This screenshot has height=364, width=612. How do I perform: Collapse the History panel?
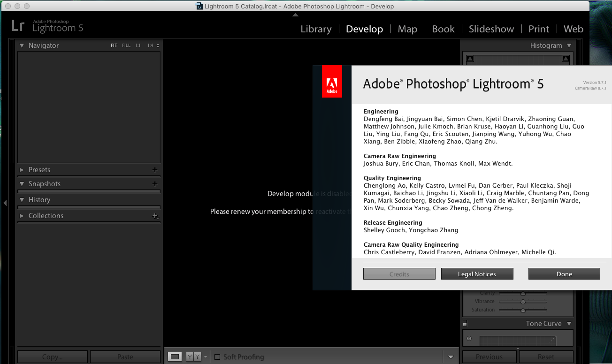click(x=22, y=200)
